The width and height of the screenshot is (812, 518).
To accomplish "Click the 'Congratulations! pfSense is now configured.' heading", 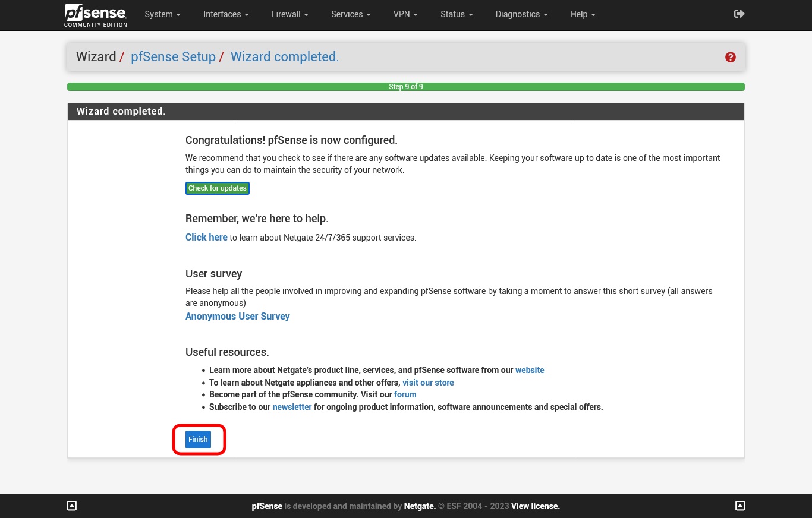I will click(x=291, y=140).
